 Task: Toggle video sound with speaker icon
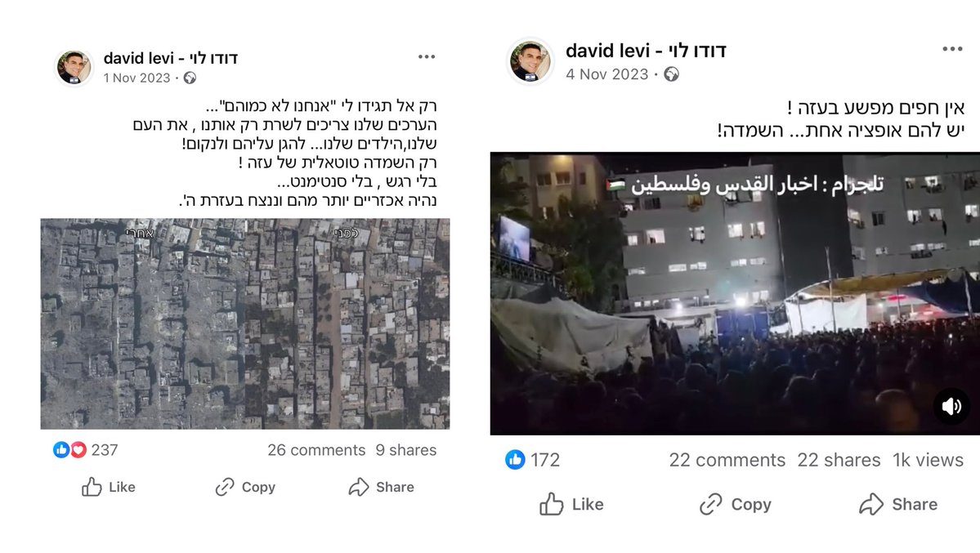tap(951, 407)
